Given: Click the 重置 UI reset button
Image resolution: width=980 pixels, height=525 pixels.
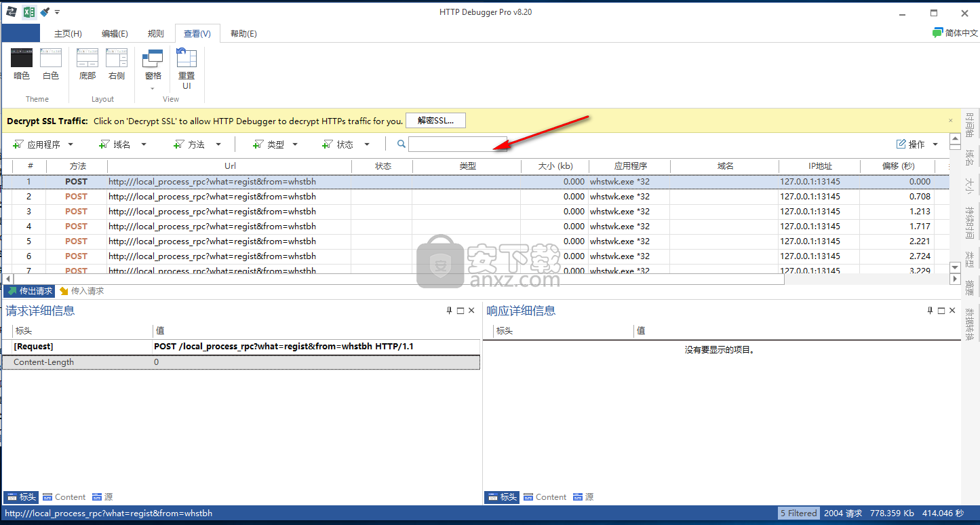Looking at the screenshot, I should point(187,69).
